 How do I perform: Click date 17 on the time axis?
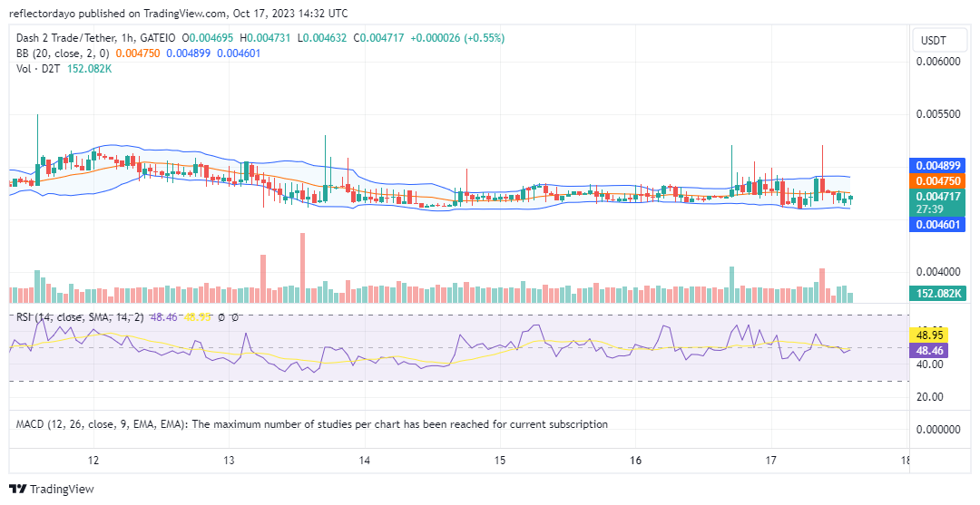[x=770, y=460]
